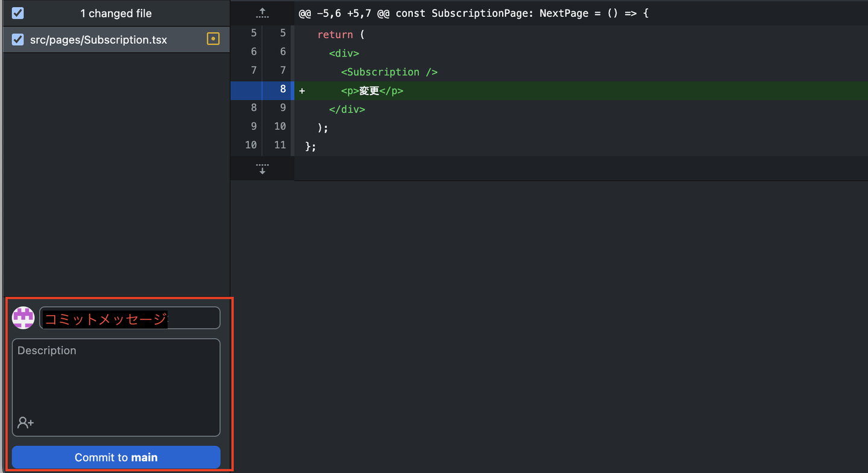Image resolution: width=868 pixels, height=473 pixels.
Task: Click the added <p>変更</p> code line
Action: (372, 91)
